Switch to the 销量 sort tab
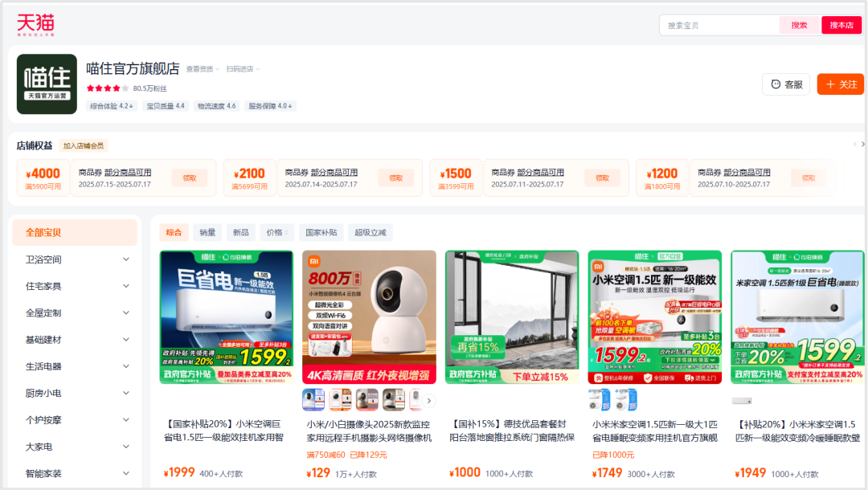 point(207,233)
